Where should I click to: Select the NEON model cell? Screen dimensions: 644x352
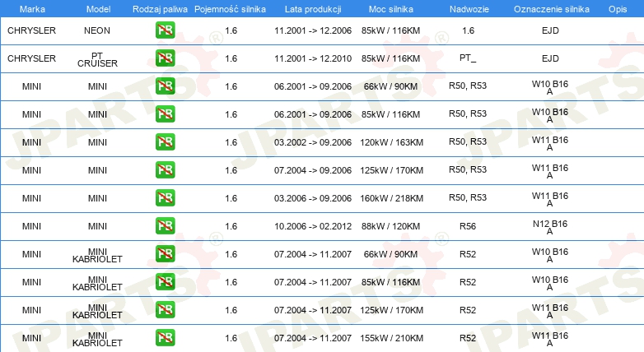pyautogui.click(x=97, y=30)
